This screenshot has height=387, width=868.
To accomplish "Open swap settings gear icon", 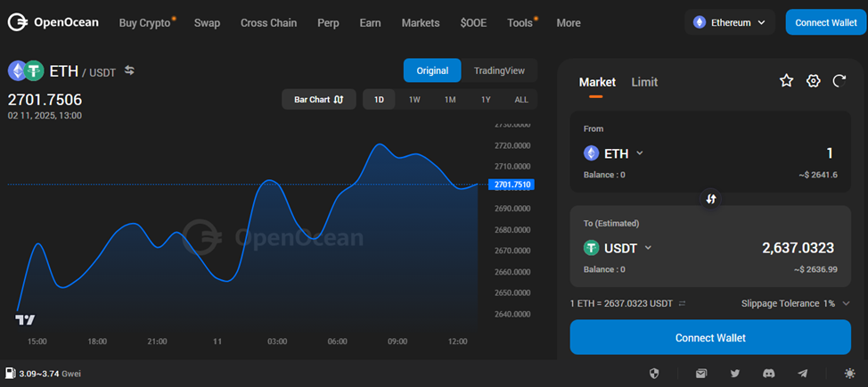I will 813,81.
